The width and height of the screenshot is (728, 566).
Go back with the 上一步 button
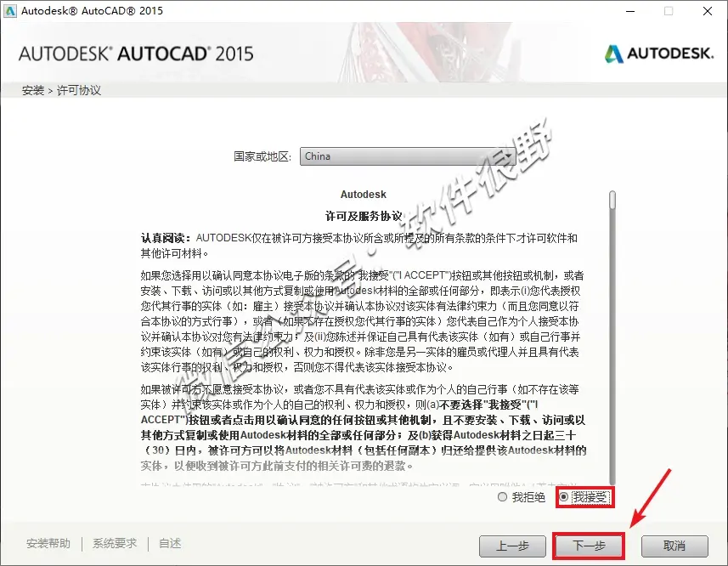[x=512, y=546]
